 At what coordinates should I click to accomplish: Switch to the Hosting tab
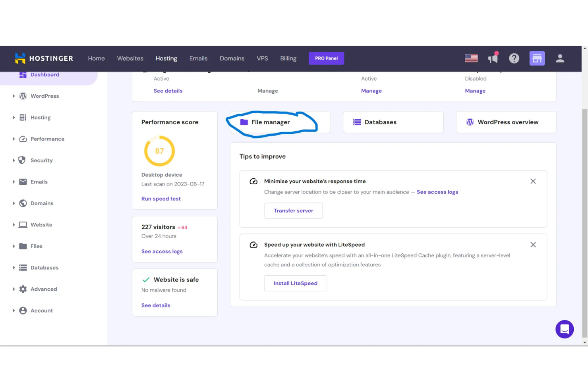166,58
